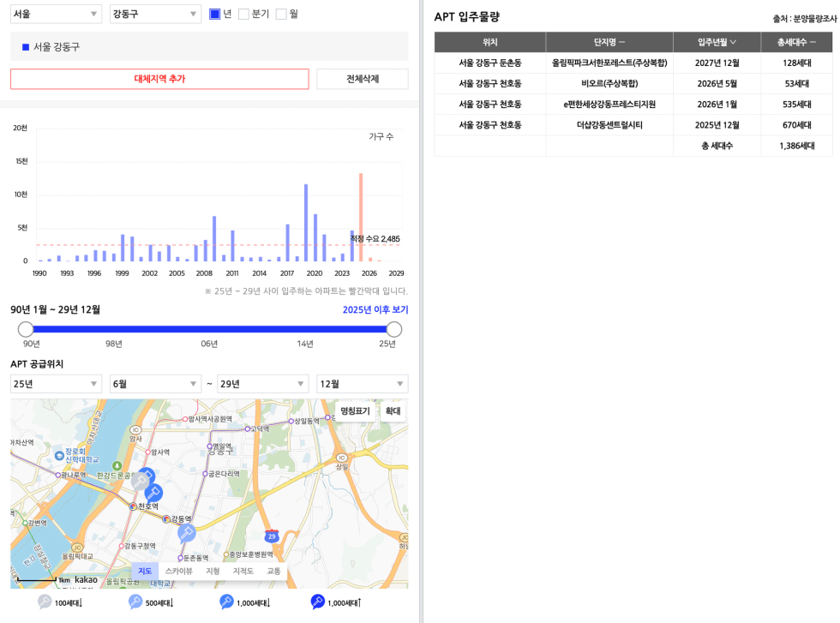Screen dimensions: 840x623
Task: Select 올림픽파크서한포레스트(주상복합) table row
Action: click(633, 63)
